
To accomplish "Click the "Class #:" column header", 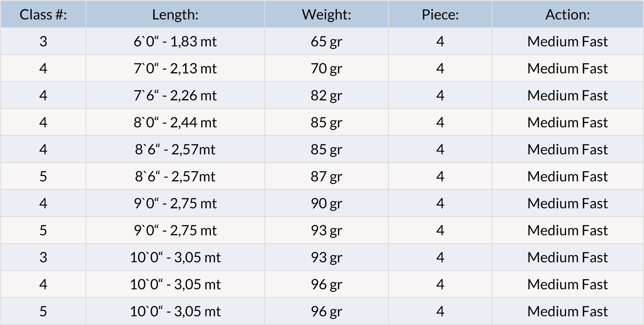I will pos(43,15).
